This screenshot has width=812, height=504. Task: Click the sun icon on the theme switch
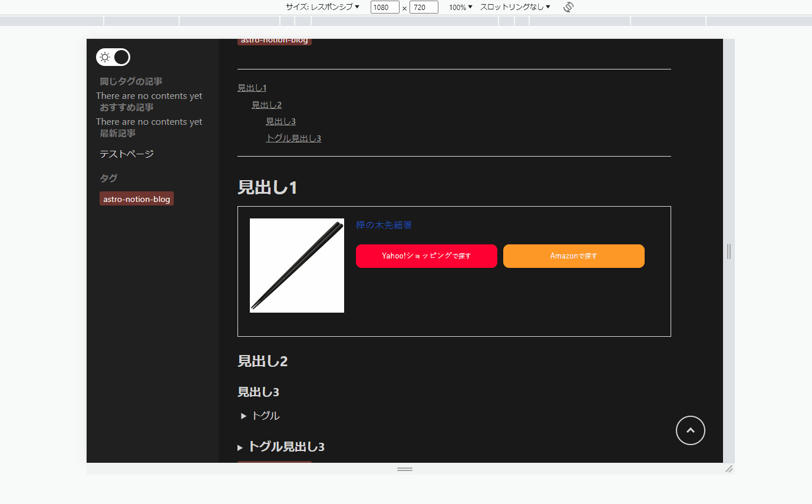[x=105, y=57]
